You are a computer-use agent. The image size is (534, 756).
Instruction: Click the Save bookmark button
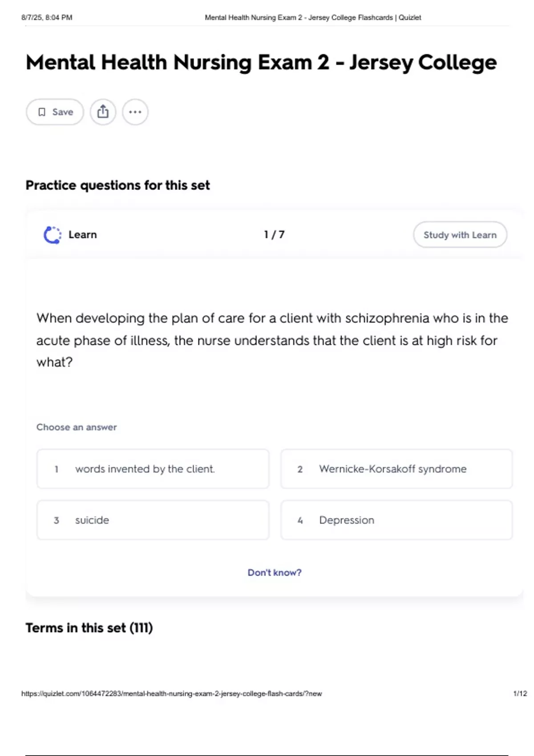point(55,112)
